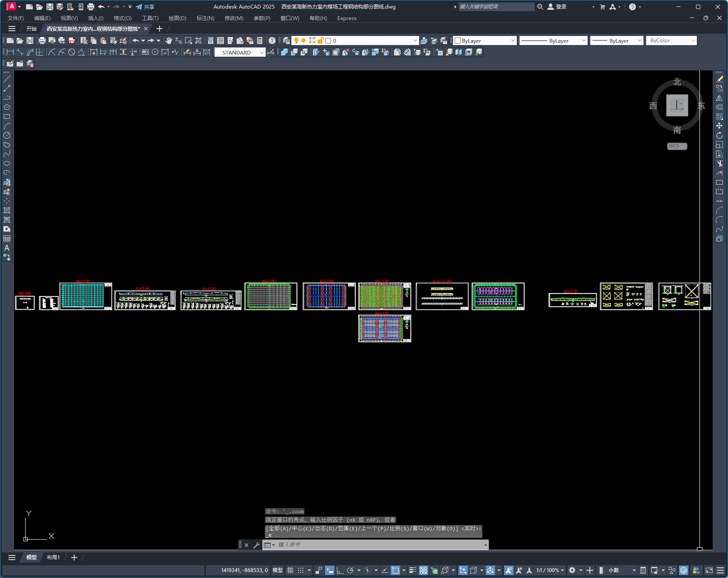The image size is (728, 578).
Task: Select the Multiline Text tool
Action: coord(7,248)
